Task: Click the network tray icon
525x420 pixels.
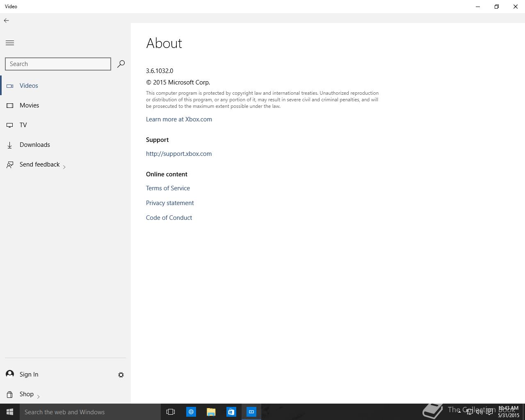Action: (x=469, y=412)
